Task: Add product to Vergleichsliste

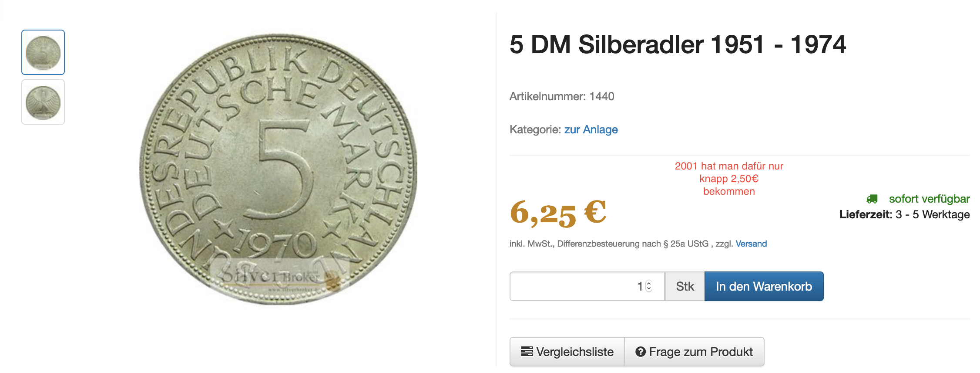Action: pyautogui.click(x=567, y=352)
